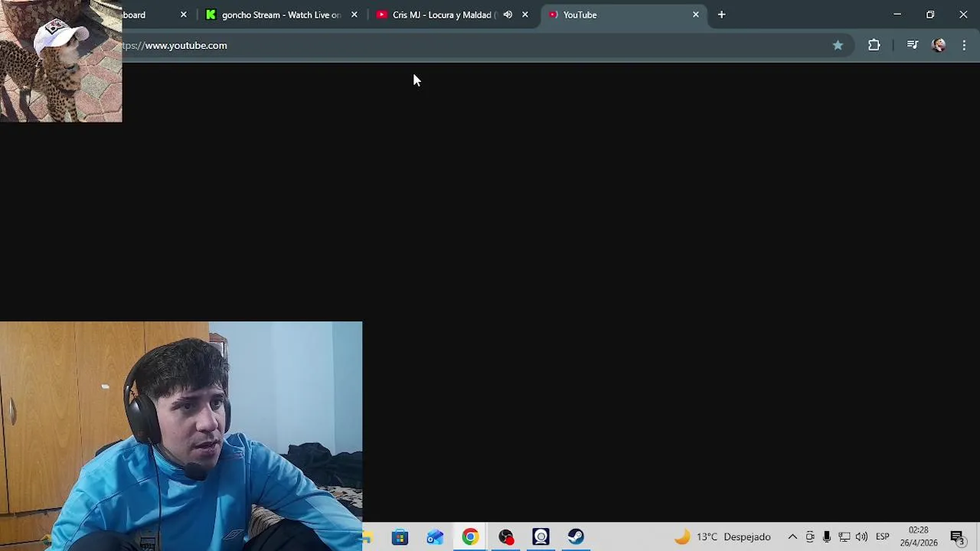
Task: Expand the hidden system tray icons chevron
Action: [792, 537]
